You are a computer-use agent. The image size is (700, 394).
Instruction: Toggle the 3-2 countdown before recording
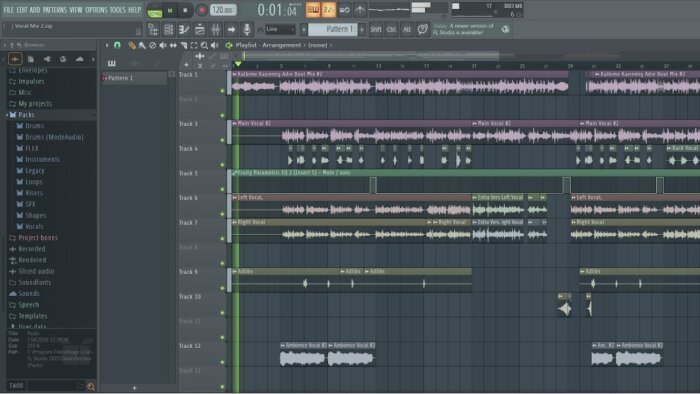click(328, 9)
